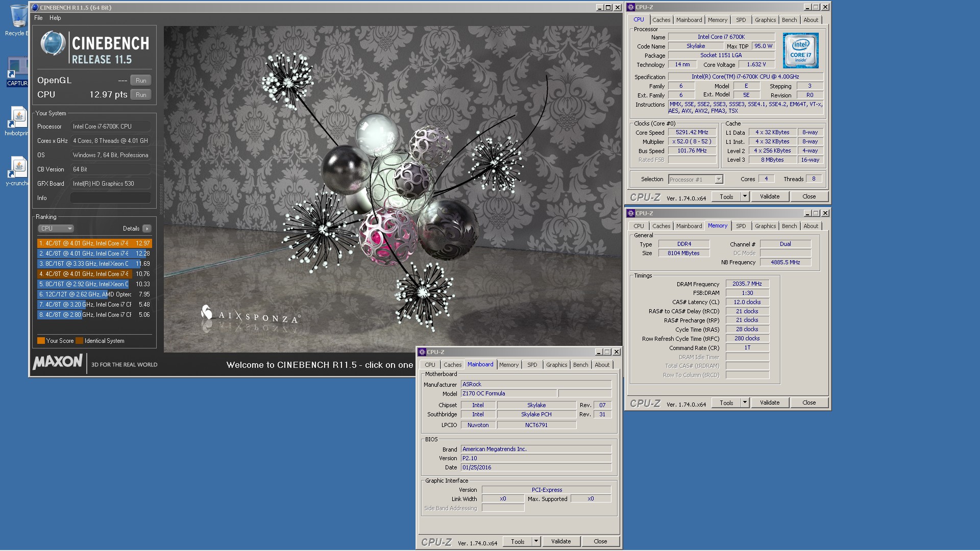
Task: Run the CPU benchmark
Action: [x=141, y=95]
